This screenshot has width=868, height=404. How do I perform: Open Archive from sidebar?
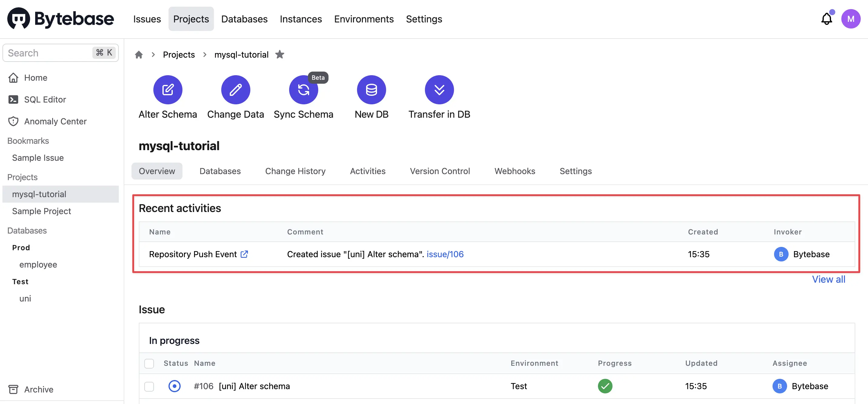38,389
